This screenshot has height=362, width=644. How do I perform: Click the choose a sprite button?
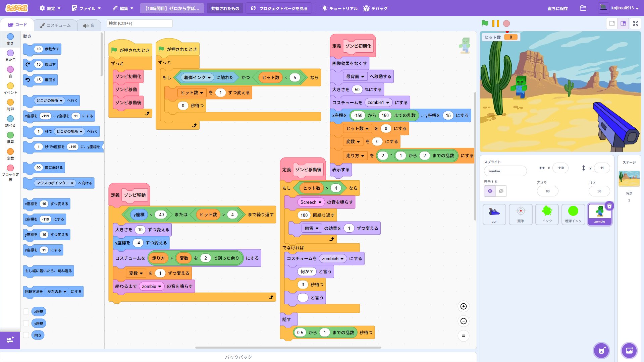(601, 351)
